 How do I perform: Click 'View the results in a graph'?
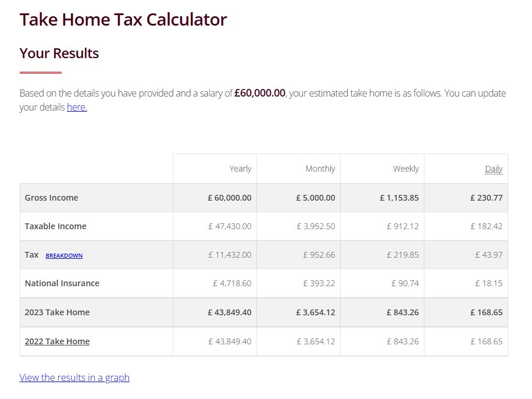[x=74, y=377]
